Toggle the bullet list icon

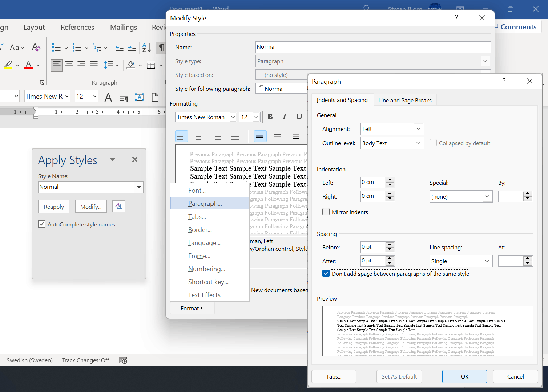click(56, 47)
